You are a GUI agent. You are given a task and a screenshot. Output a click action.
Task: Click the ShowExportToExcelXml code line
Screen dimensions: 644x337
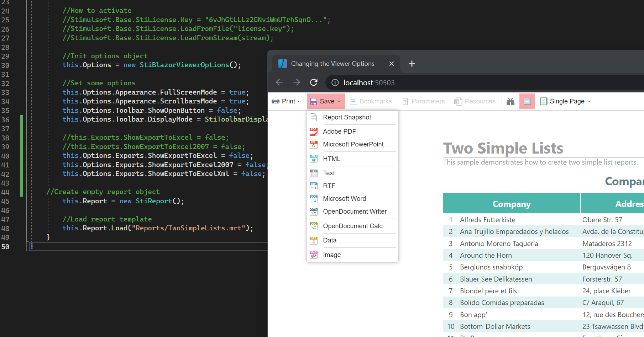point(164,174)
